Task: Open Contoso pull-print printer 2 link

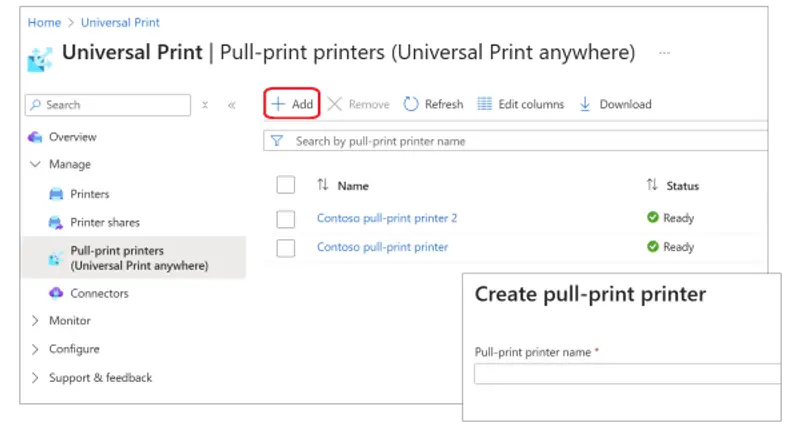Action: click(x=387, y=218)
